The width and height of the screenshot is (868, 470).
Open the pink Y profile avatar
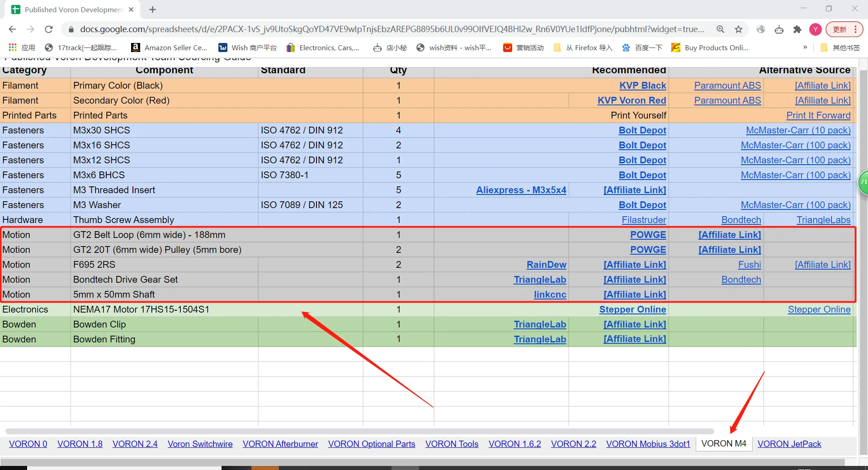coord(815,29)
